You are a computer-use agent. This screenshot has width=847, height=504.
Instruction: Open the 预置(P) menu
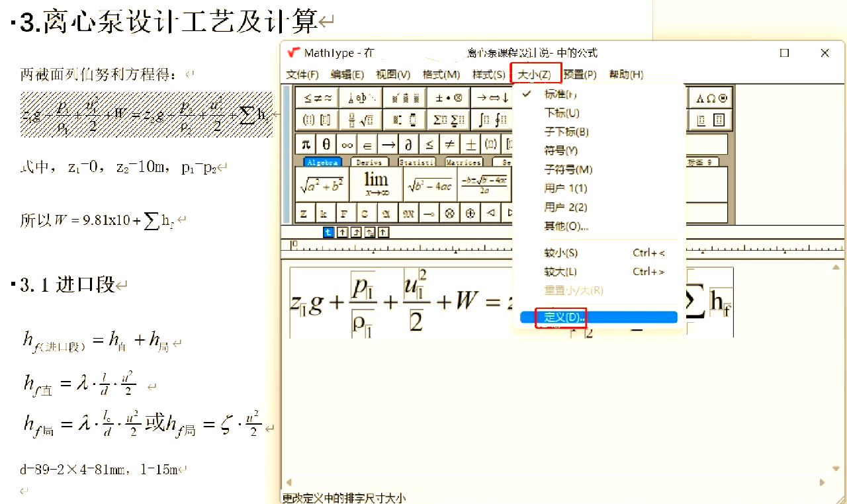click(580, 75)
